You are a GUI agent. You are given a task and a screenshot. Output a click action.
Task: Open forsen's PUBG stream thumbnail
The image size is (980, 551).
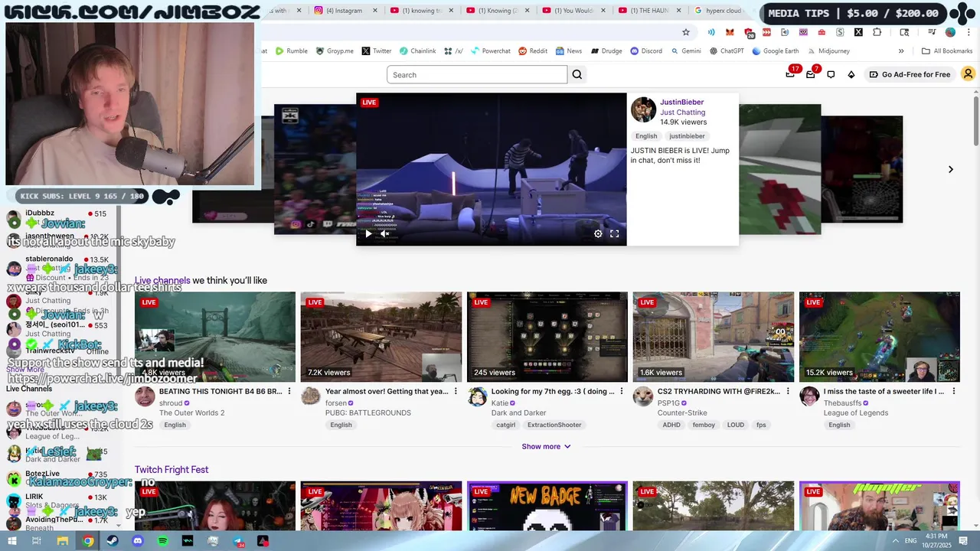point(381,337)
